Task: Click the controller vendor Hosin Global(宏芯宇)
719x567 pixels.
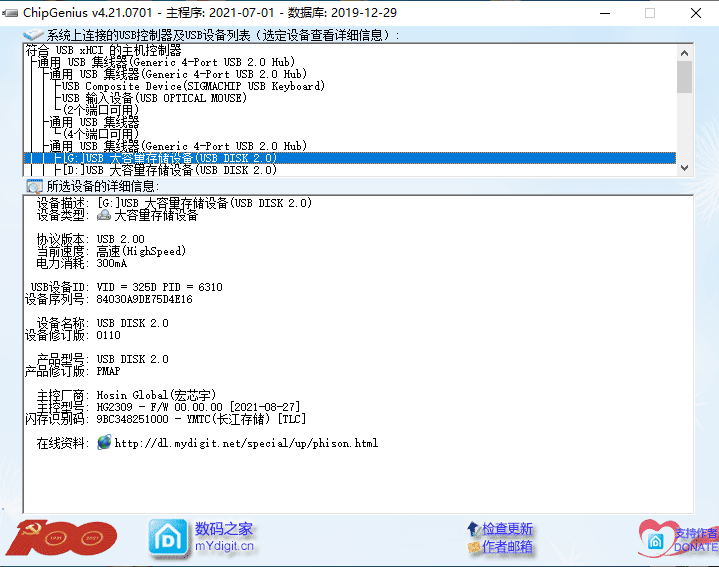Action: [x=156, y=395]
